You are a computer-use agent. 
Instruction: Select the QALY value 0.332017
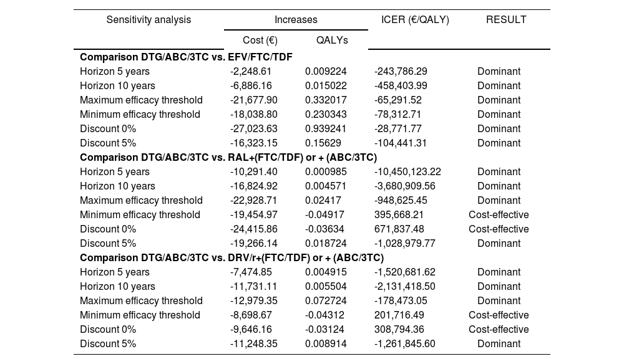[x=326, y=100]
